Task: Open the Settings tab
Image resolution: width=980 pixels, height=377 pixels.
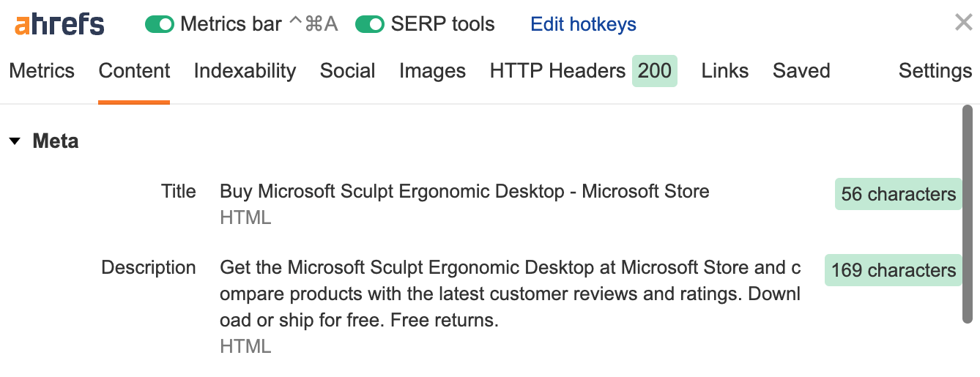Action: (x=935, y=71)
